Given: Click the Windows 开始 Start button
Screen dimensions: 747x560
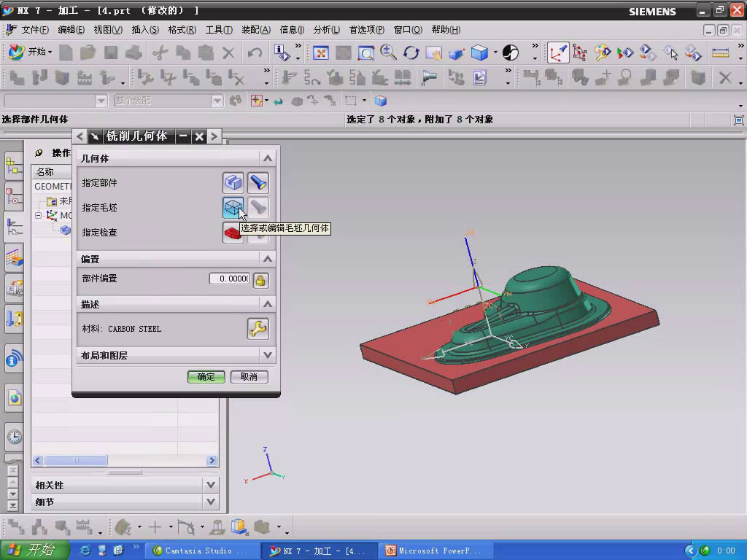Looking at the screenshot, I should click(34, 551).
